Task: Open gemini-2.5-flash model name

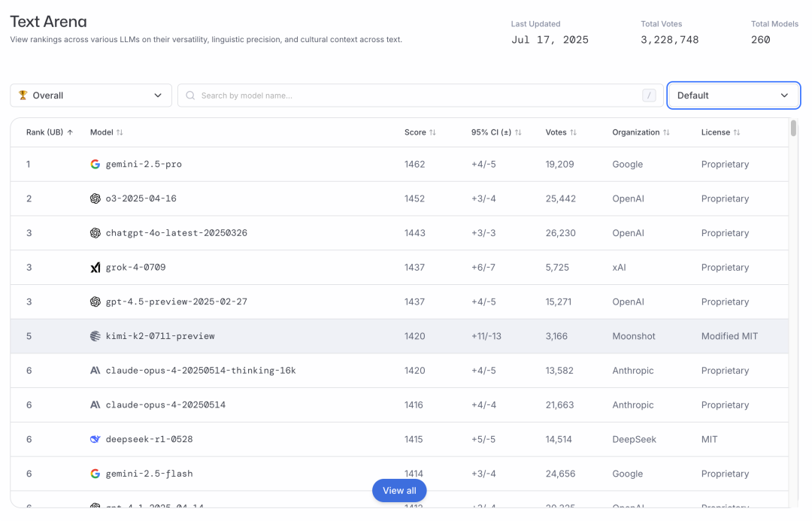Action: pyautogui.click(x=149, y=474)
